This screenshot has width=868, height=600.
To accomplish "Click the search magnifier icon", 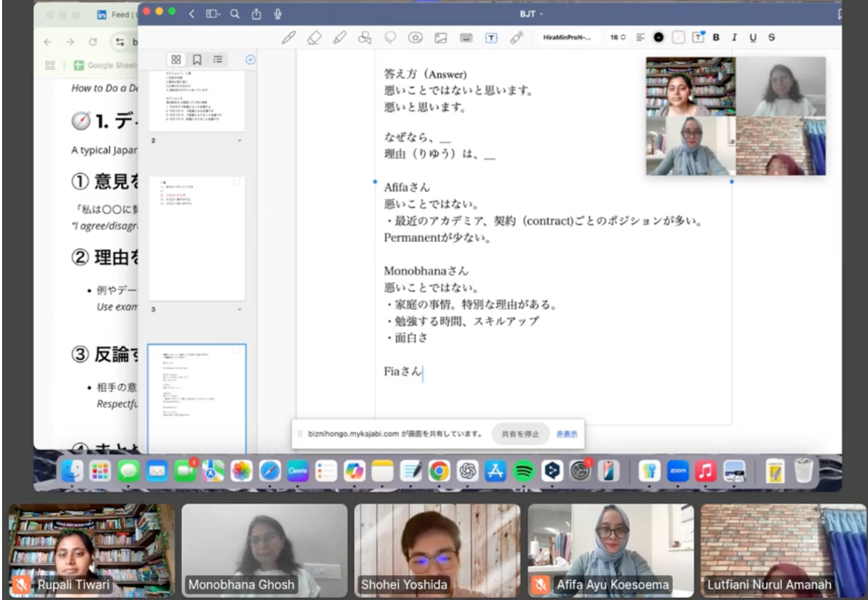I will click(x=235, y=13).
